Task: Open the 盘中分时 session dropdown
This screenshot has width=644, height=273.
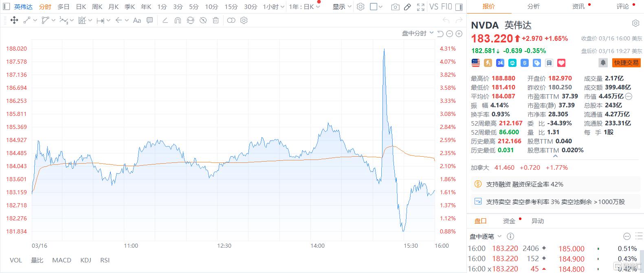Action: tap(418, 33)
